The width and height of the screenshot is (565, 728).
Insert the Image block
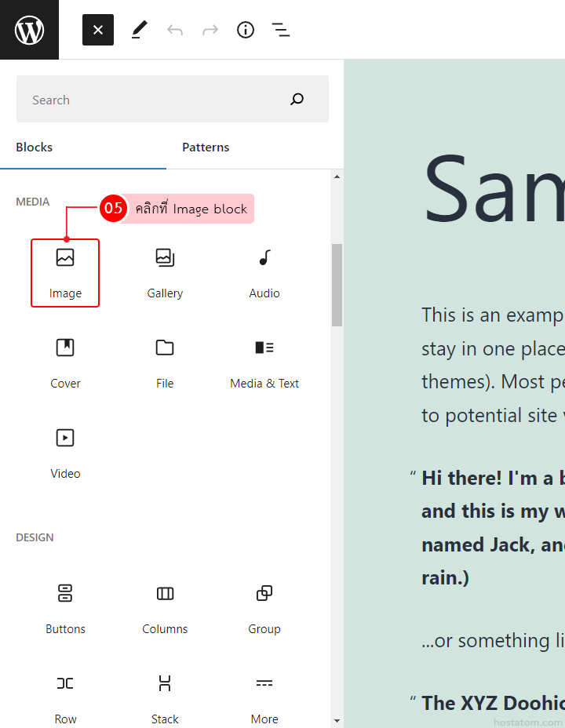click(65, 272)
